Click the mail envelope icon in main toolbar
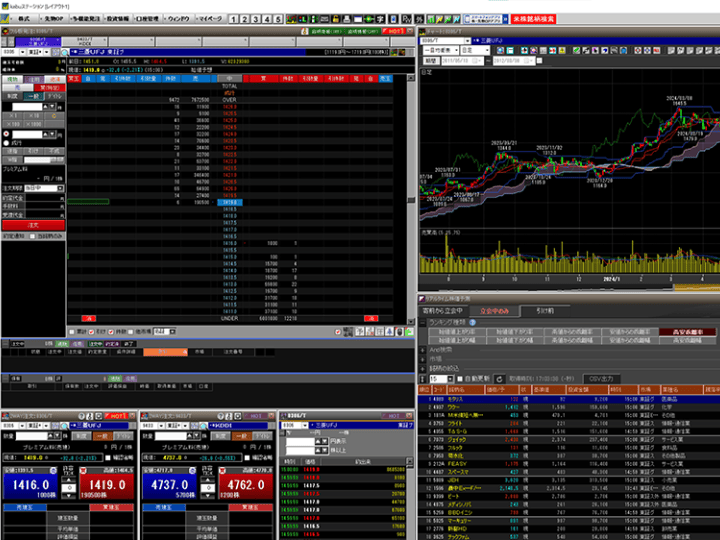Viewport: 720px width, 540px height. [x=325, y=19]
